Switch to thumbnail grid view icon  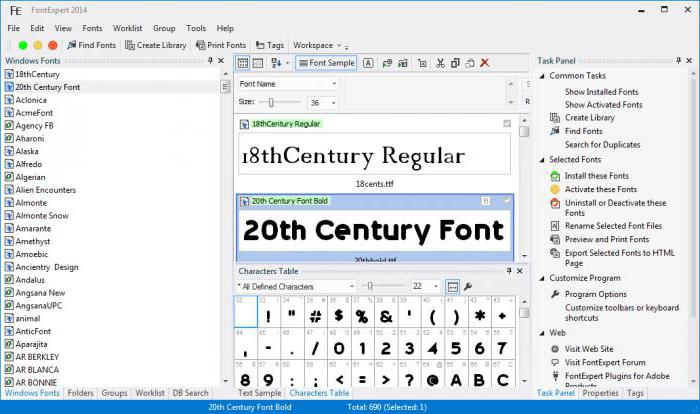(243, 63)
